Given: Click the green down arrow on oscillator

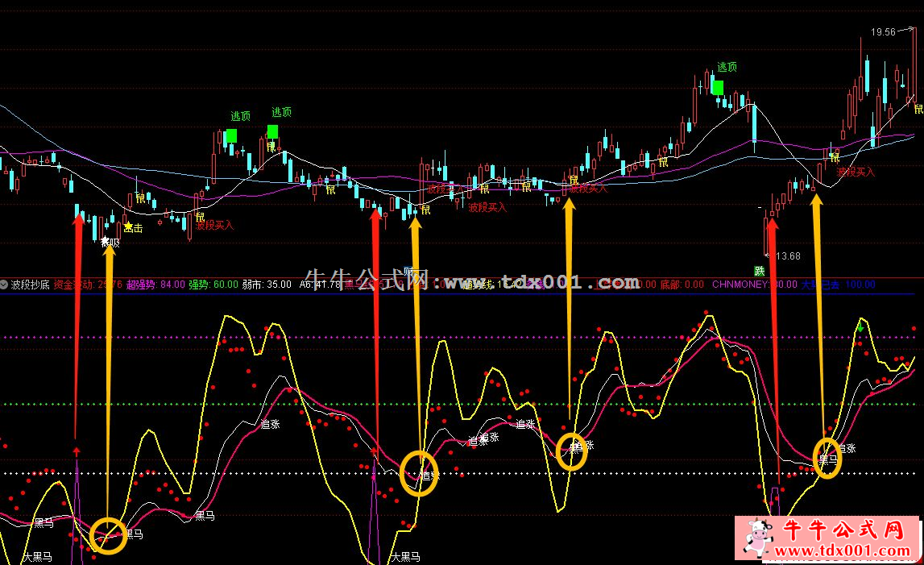Looking at the screenshot, I should coord(861,326).
